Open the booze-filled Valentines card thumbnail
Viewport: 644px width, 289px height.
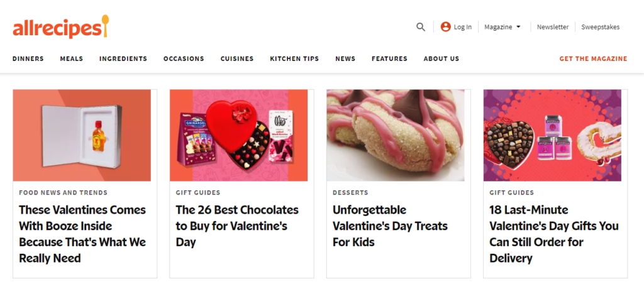[x=82, y=136]
